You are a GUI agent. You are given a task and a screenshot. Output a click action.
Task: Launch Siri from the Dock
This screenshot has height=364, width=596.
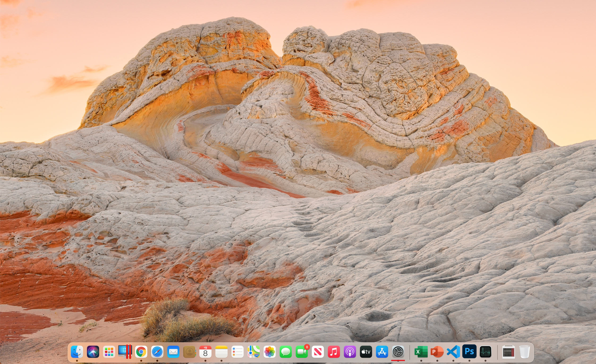click(x=93, y=352)
